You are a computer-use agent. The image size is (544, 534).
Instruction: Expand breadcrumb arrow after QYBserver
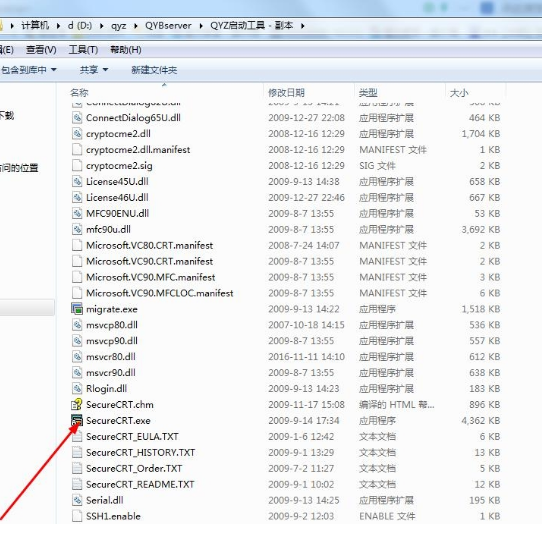pyautogui.click(x=201, y=26)
